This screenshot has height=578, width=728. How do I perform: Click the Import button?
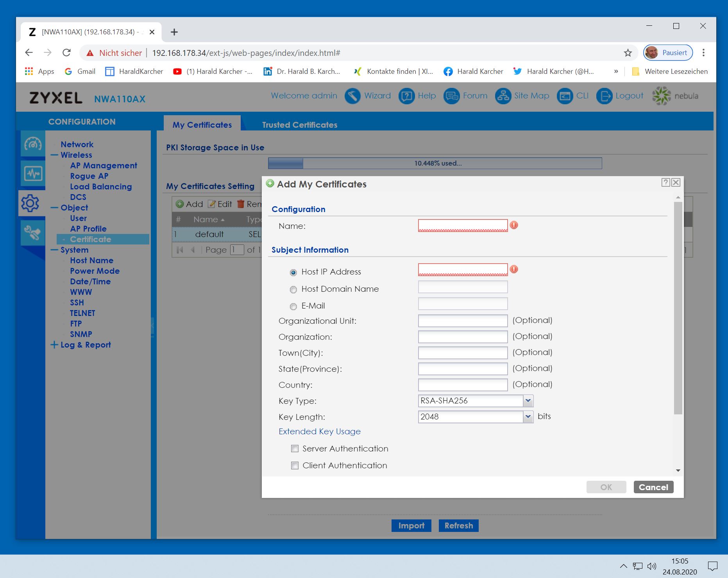(411, 526)
